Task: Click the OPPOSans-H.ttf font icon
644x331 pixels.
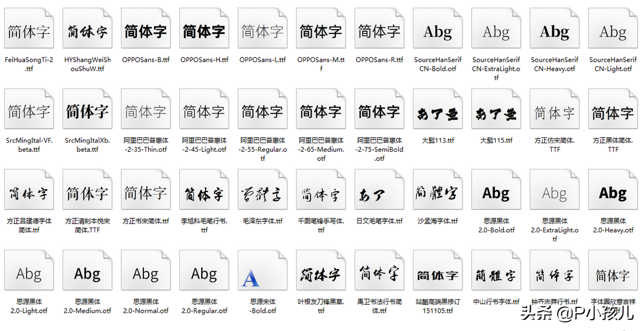Action: tap(204, 28)
